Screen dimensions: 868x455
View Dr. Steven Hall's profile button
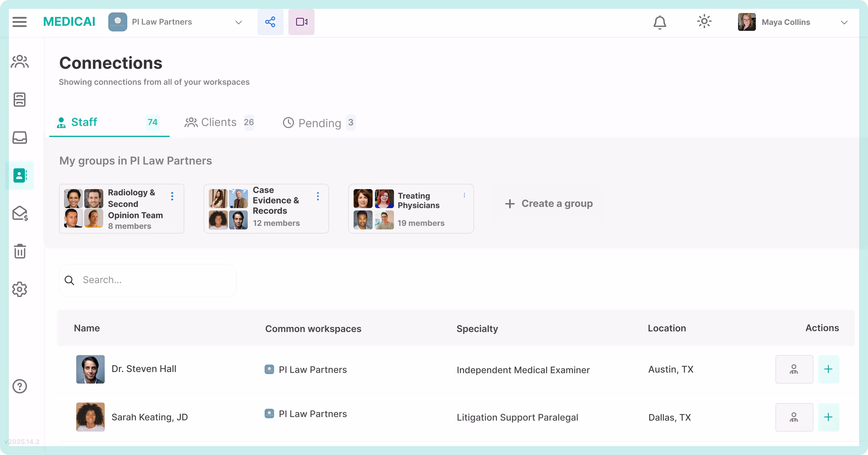point(794,369)
